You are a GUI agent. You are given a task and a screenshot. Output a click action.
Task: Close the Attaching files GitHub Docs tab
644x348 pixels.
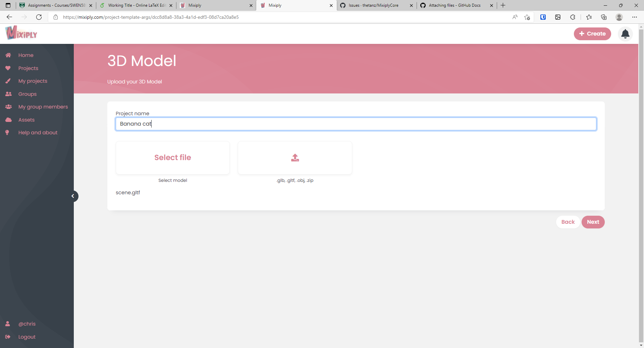coord(491,5)
